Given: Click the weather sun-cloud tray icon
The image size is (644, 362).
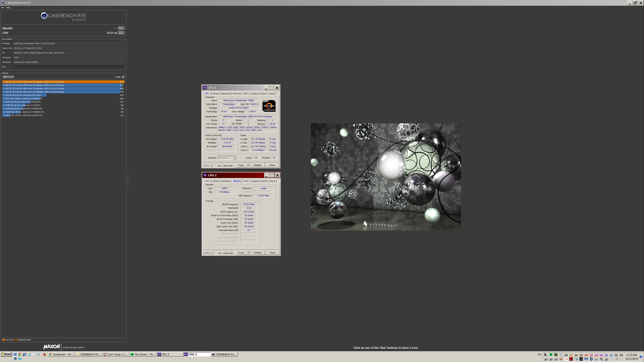Looking at the screenshot, I should coord(596,359).
